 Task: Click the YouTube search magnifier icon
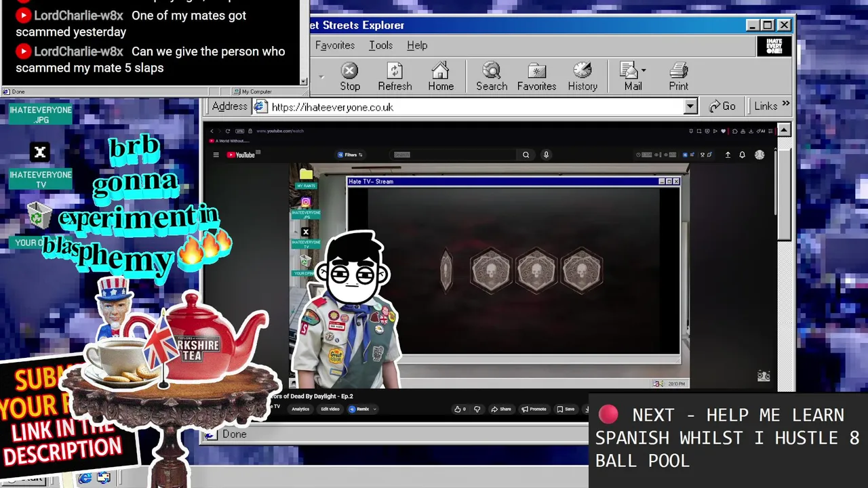pyautogui.click(x=526, y=155)
